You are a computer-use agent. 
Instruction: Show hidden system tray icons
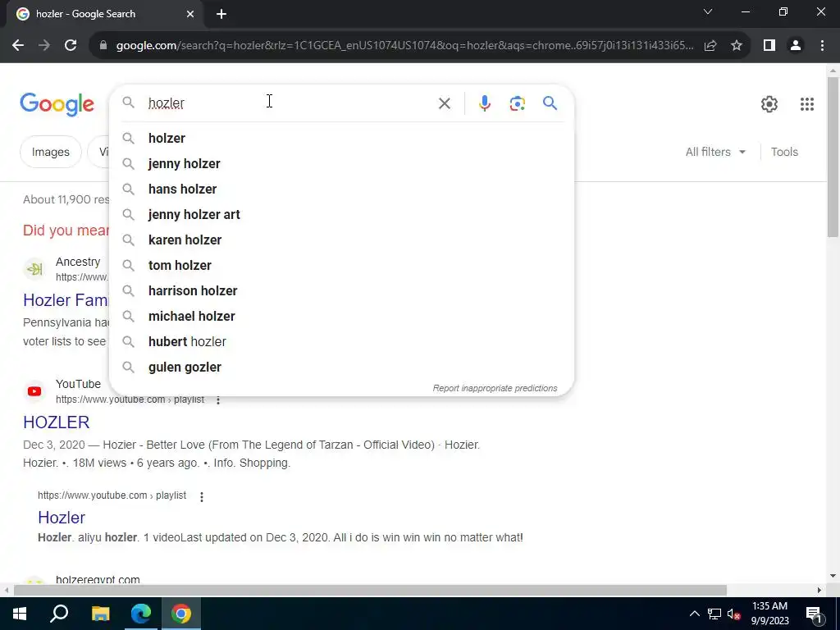tap(694, 614)
